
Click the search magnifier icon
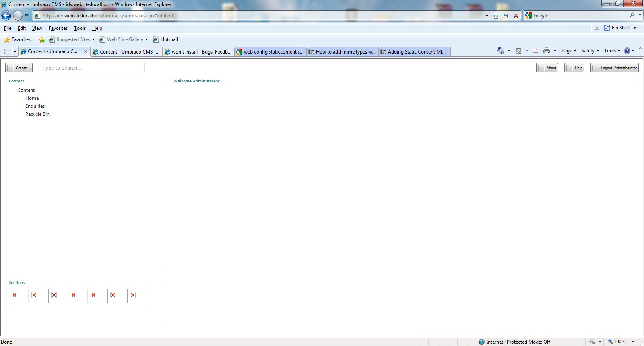pyautogui.click(x=632, y=16)
